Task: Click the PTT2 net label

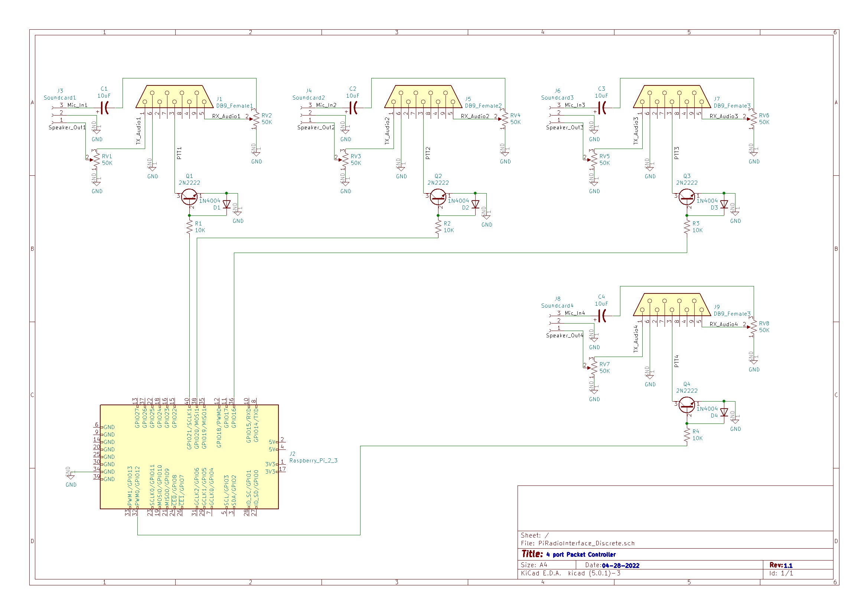Action: [x=428, y=153]
